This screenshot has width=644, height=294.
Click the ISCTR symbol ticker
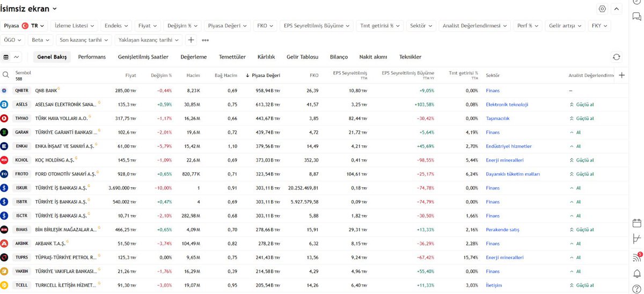click(x=22, y=216)
